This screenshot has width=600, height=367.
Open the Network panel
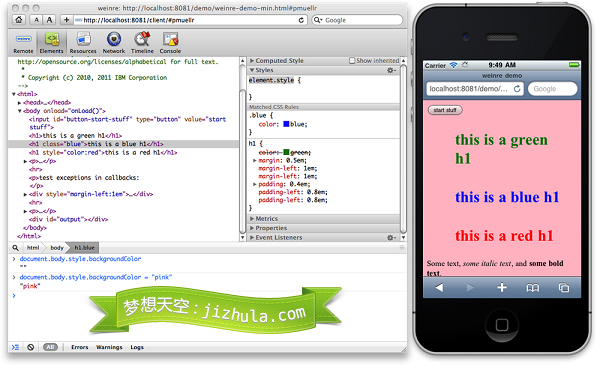coord(114,42)
